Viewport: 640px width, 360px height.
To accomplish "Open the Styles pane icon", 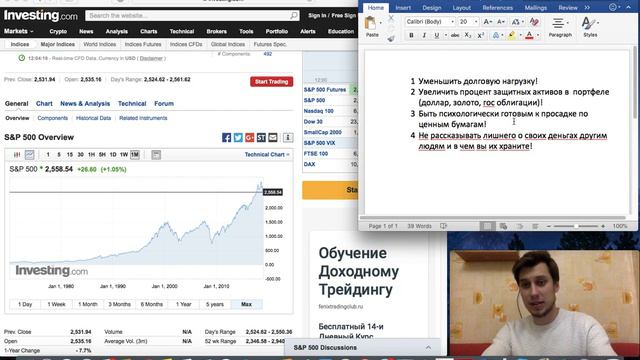I will click(x=588, y=23).
